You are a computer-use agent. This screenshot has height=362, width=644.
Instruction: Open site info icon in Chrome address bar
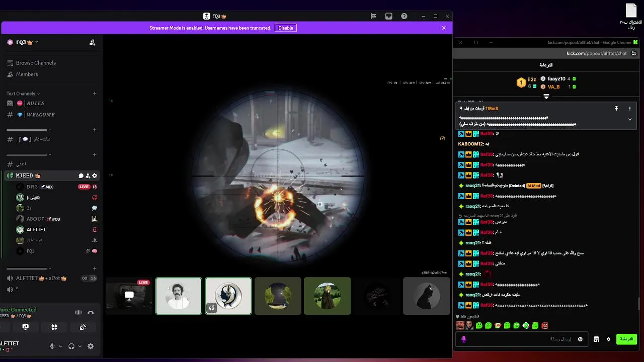(634, 53)
